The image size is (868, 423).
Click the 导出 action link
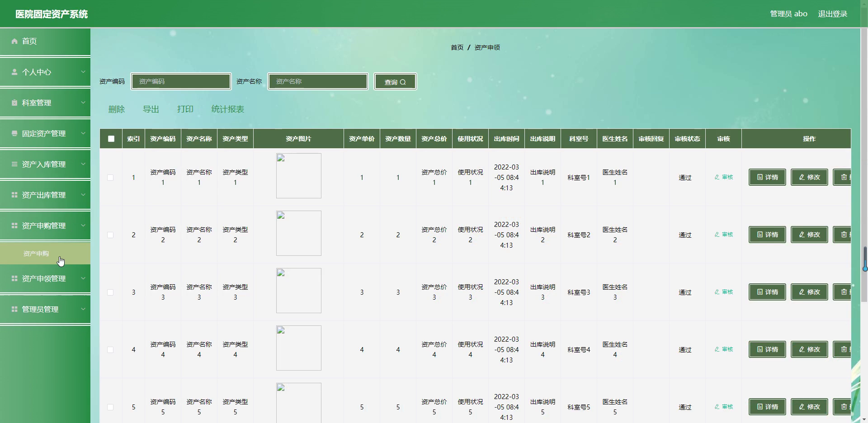[151, 109]
